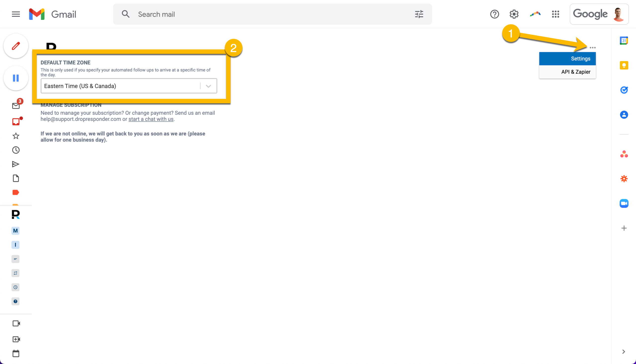Open the Snoozed clock icon

pos(16,150)
